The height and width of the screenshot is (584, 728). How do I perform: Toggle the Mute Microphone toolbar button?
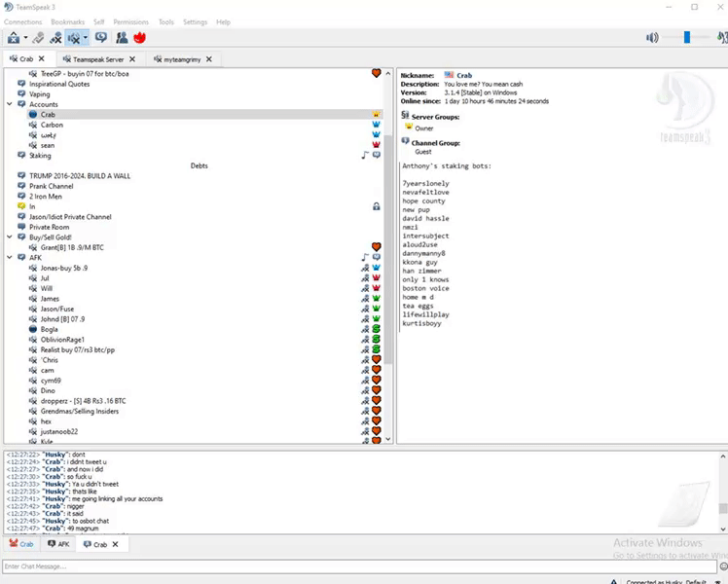tap(55, 38)
